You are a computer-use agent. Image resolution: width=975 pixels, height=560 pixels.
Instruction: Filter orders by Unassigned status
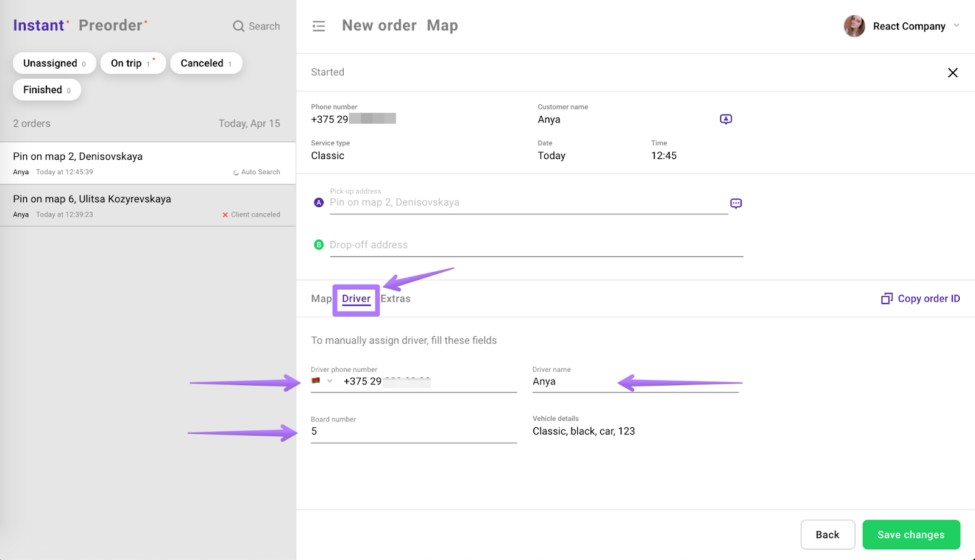(54, 63)
